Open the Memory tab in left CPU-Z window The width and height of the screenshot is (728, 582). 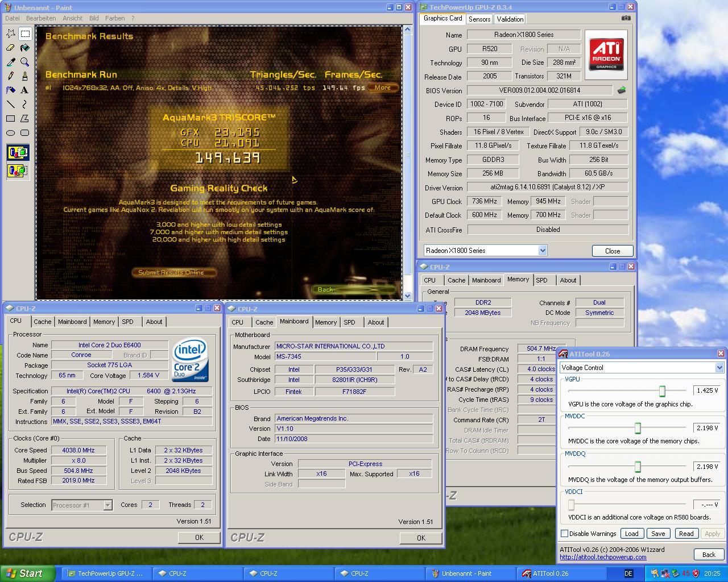point(104,322)
